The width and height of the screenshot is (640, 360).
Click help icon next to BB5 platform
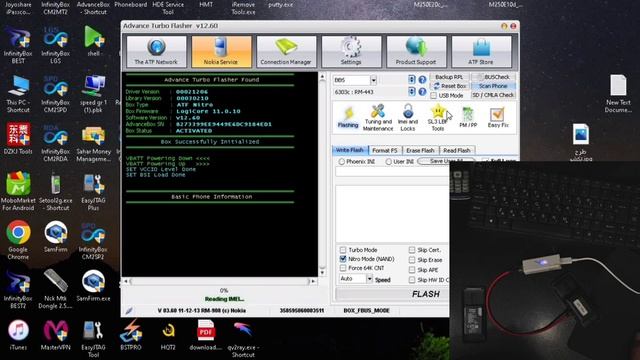pyautogui.click(x=422, y=80)
